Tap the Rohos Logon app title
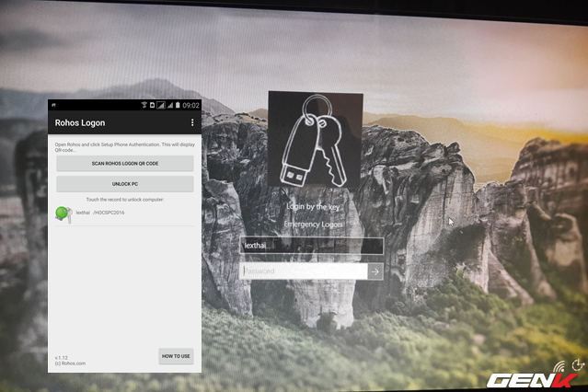 (x=80, y=122)
